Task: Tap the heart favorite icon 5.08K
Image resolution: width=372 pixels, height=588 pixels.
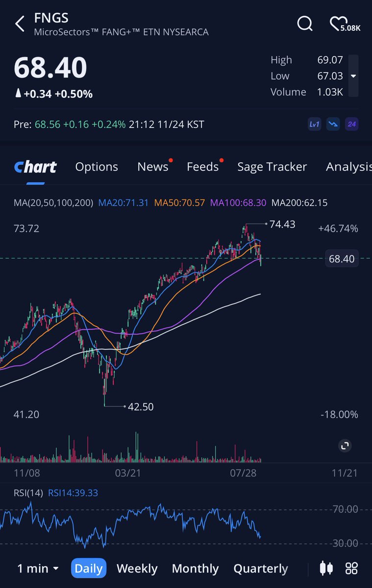Action: point(344,24)
